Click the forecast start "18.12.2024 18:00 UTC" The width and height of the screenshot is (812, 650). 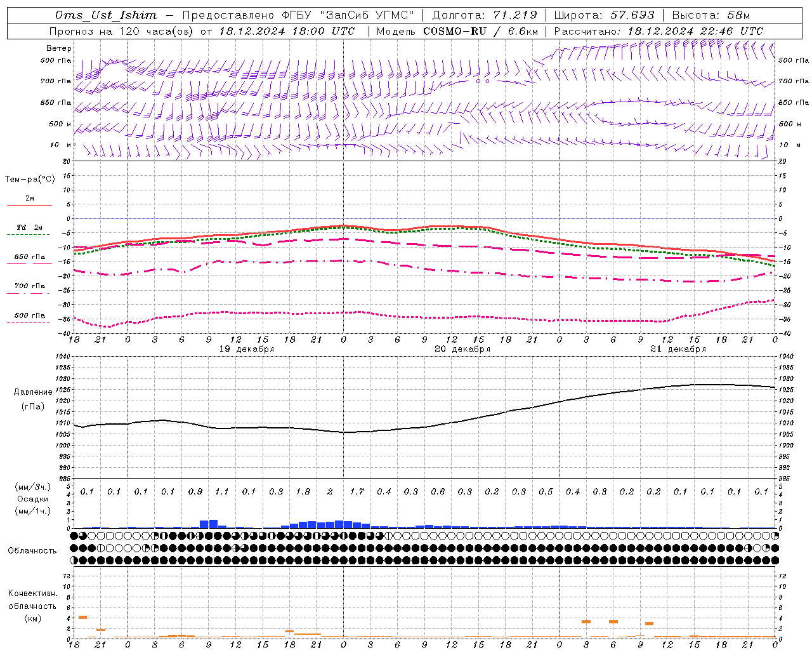click(x=286, y=31)
